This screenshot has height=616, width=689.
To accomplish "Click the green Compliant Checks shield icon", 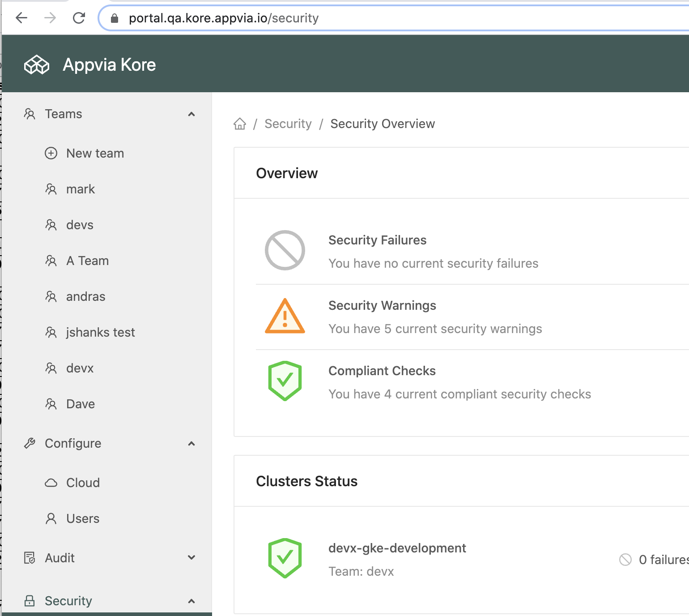I will (x=285, y=381).
